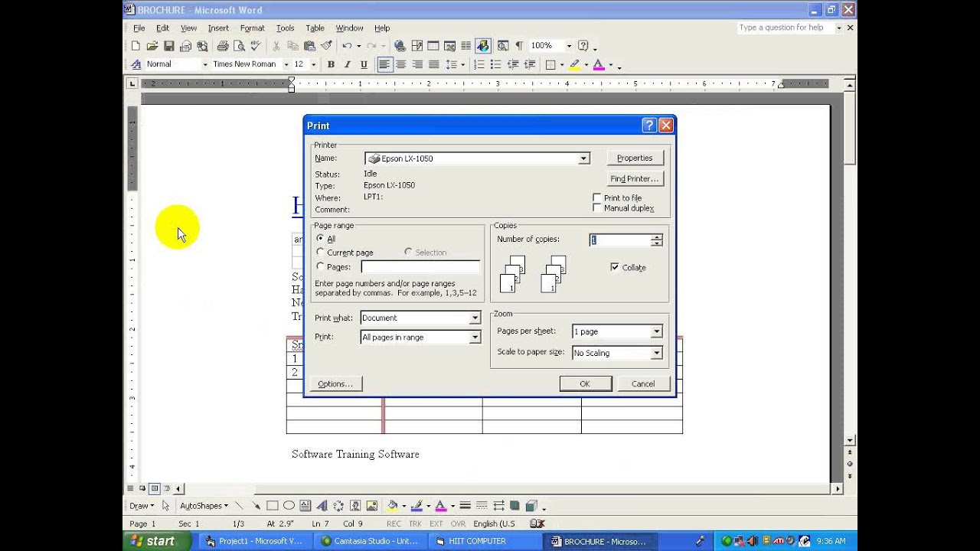Select the Pages radio button
The height and width of the screenshot is (551, 980).
320,266
